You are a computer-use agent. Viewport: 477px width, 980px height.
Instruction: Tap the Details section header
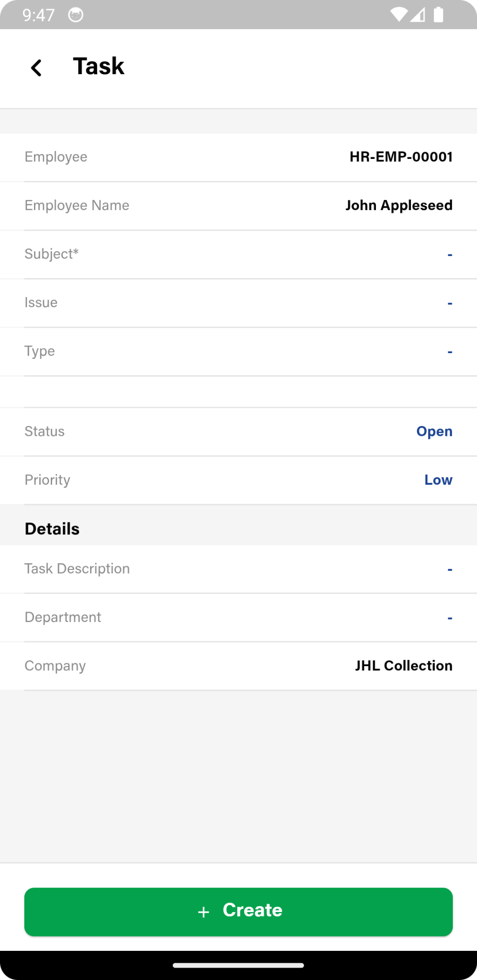52,529
